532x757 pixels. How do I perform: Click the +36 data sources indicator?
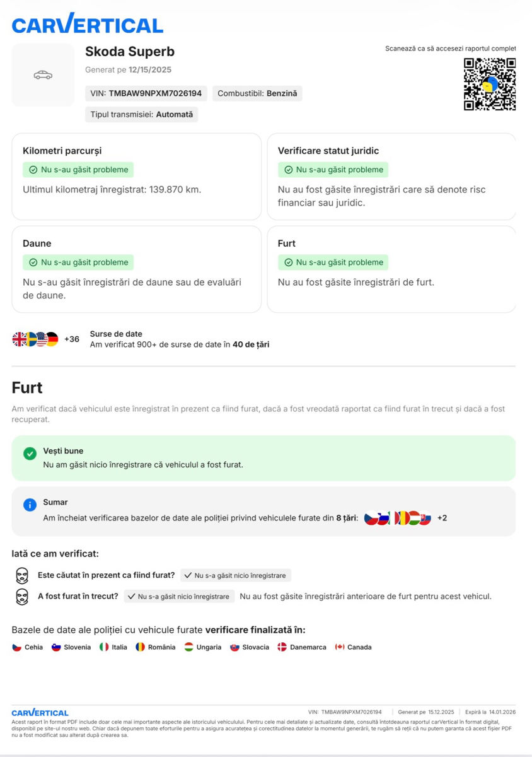72,339
